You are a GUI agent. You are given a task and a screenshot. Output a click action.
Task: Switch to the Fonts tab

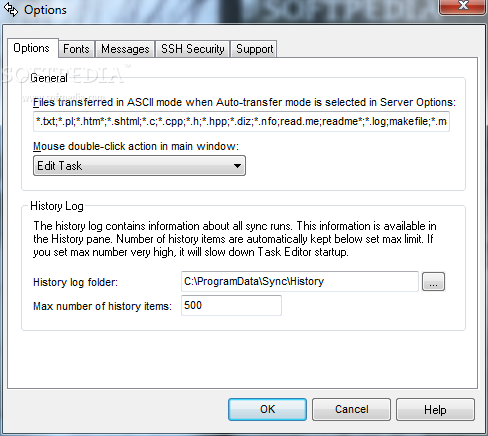76,49
